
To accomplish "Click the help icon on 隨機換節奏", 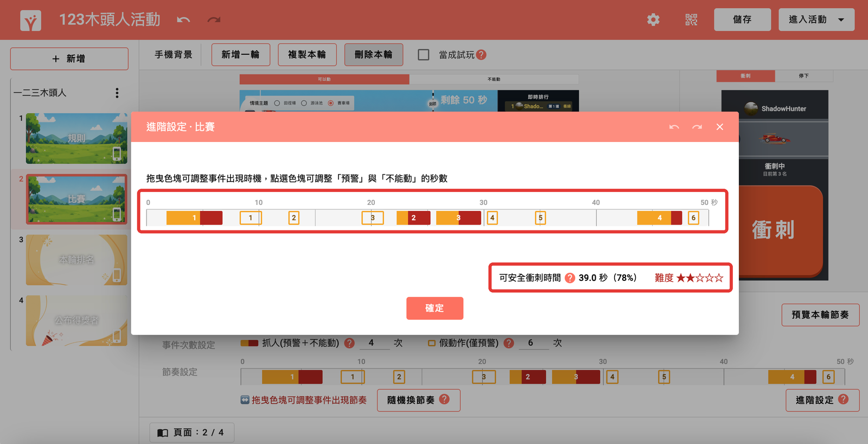I will [x=444, y=400].
